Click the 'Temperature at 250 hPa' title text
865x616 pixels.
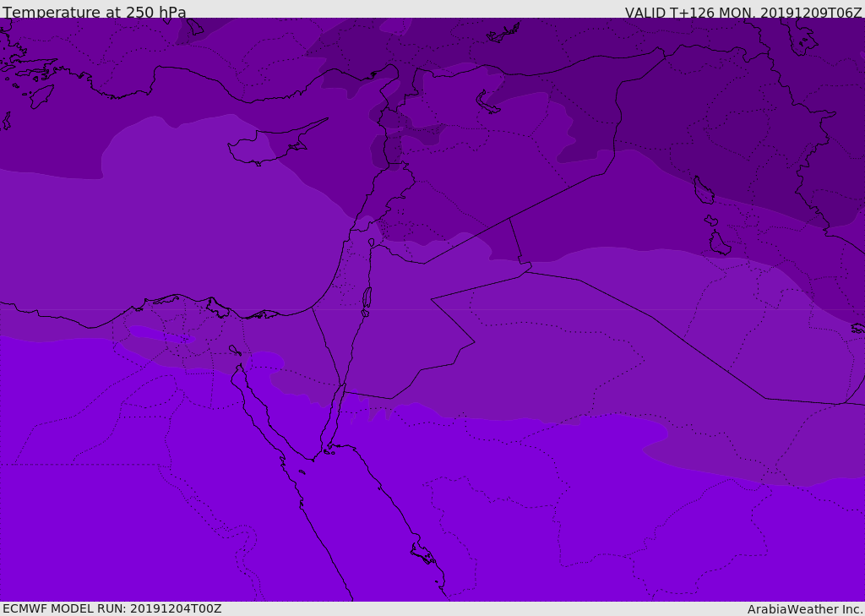click(95, 12)
